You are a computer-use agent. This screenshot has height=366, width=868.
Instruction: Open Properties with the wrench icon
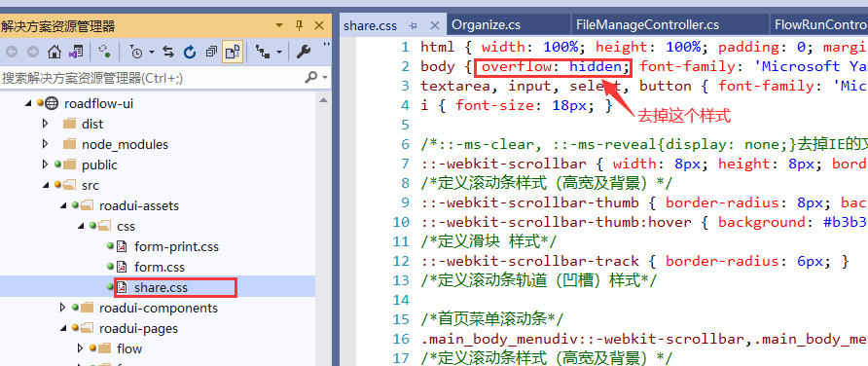[x=304, y=52]
